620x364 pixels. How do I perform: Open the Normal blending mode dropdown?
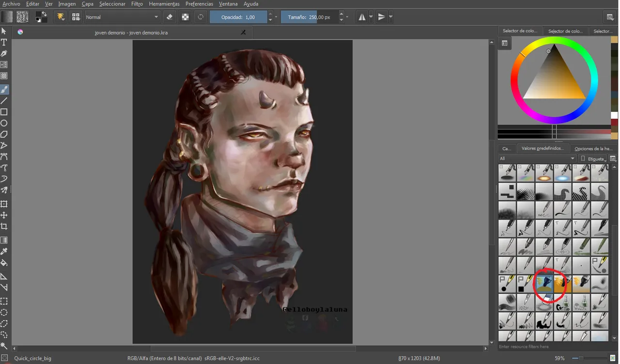pyautogui.click(x=122, y=17)
